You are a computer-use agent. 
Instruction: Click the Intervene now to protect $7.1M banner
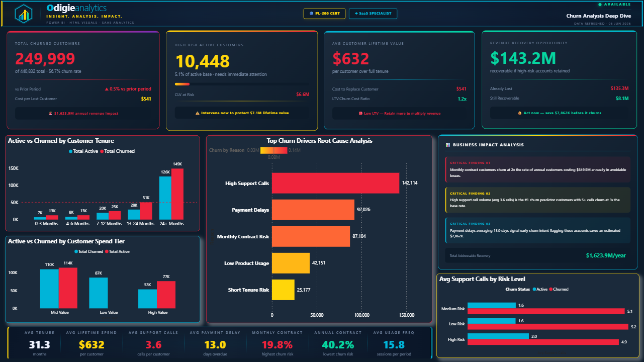coord(242,113)
